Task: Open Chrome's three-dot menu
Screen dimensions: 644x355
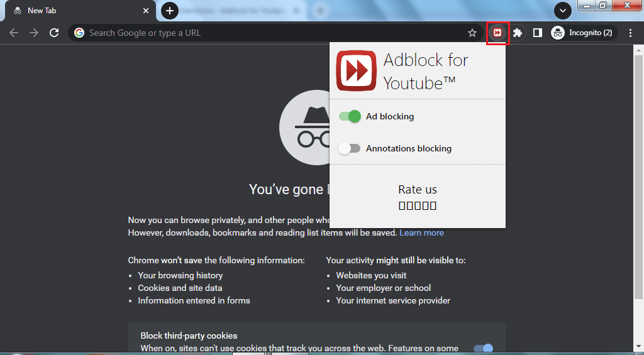Action: (x=630, y=33)
